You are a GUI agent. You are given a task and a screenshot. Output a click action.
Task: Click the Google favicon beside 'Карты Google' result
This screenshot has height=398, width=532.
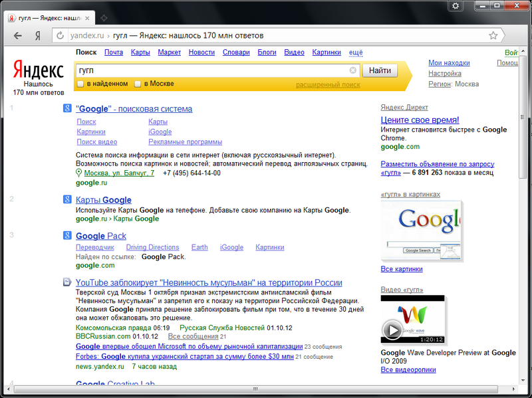click(x=67, y=199)
